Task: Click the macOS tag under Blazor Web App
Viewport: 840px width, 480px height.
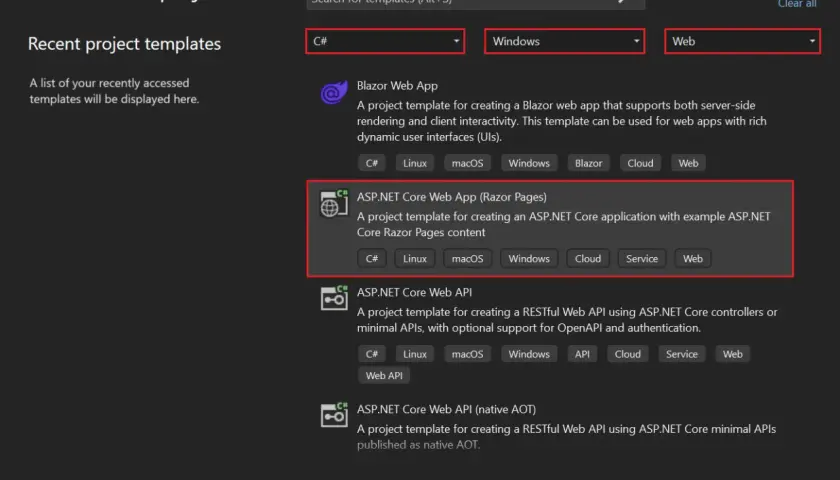Action: (467, 163)
